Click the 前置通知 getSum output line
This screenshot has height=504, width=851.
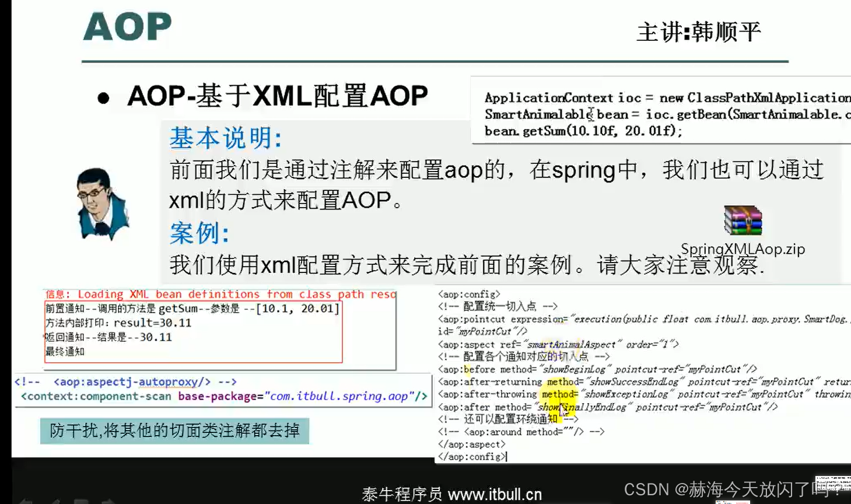click(192, 309)
